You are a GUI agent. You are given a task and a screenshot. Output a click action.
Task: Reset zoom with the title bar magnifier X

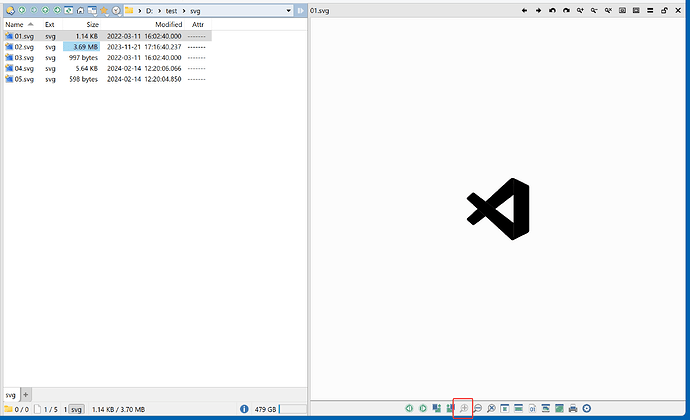(608, 11)
